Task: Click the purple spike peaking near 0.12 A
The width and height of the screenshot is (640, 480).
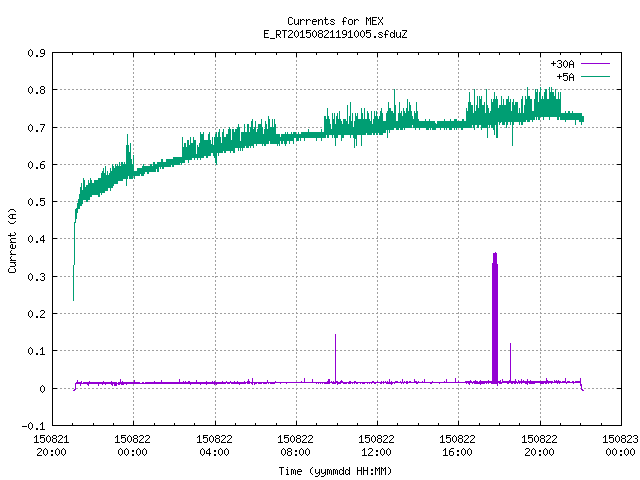Action: click(x=510, y=362)
